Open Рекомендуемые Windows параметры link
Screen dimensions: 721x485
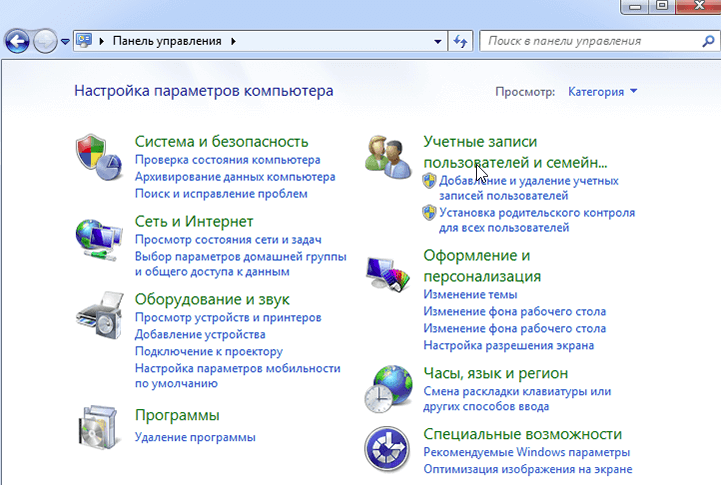click(x=526, y=452)
